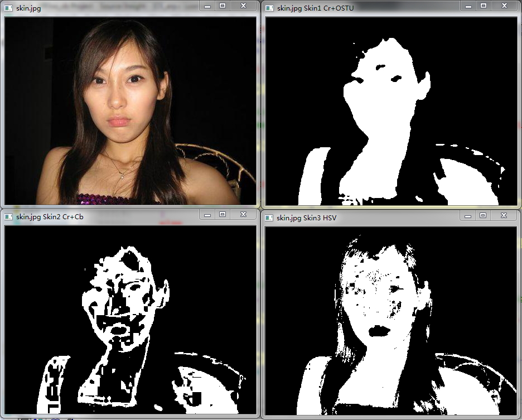Click the skin.jpg window title icon
This screenshot has width=522, height=420.
pos(8,8)
